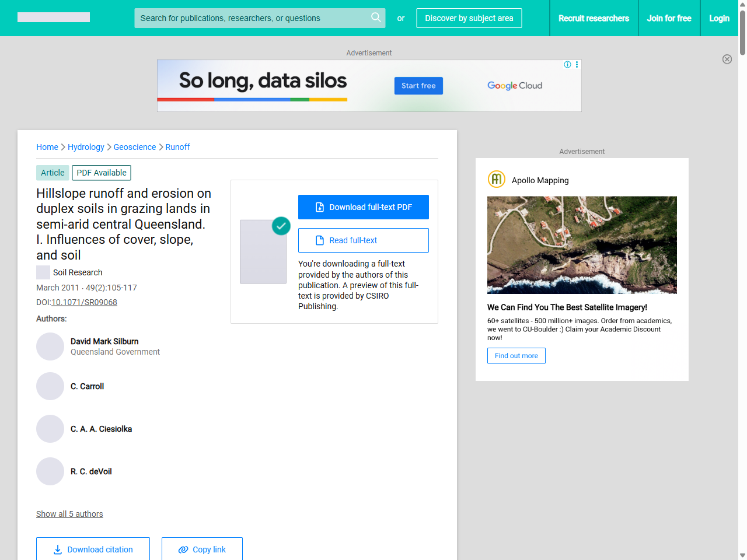This screenshot has width=747, height=560.
Task: Click the Soil Research journal icon
Action: click(43, 272)
